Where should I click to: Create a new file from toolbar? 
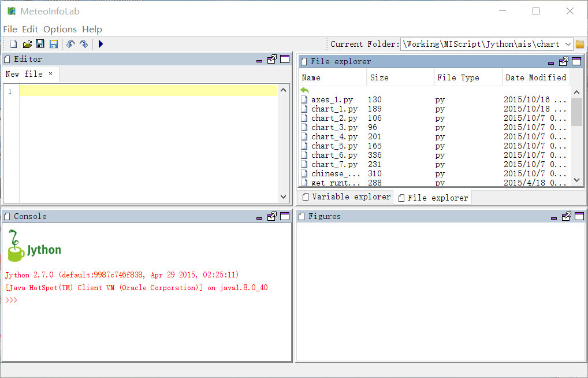[13, 44]
